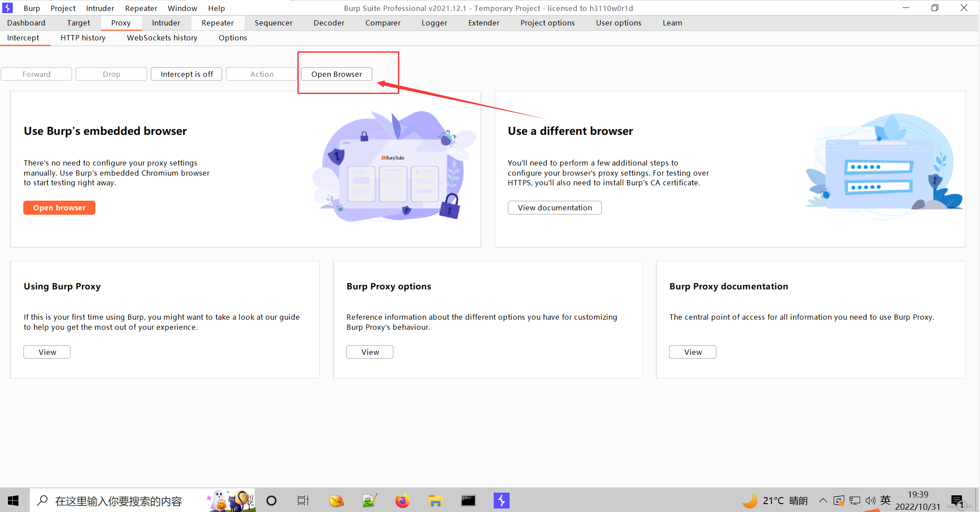Click the orange Open browser button
This screenshot has height=512, width=980.
(x=59, y=208)
